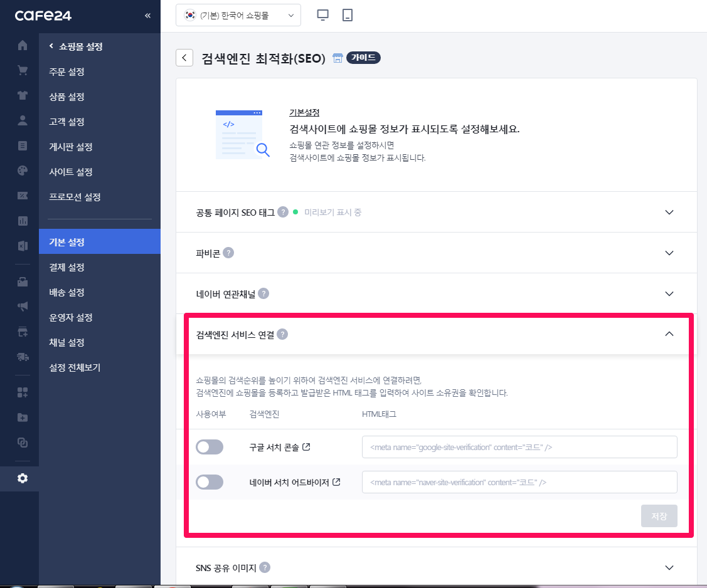
Task: Open the Excel-style spreadsheet icon
Action: 23,246
